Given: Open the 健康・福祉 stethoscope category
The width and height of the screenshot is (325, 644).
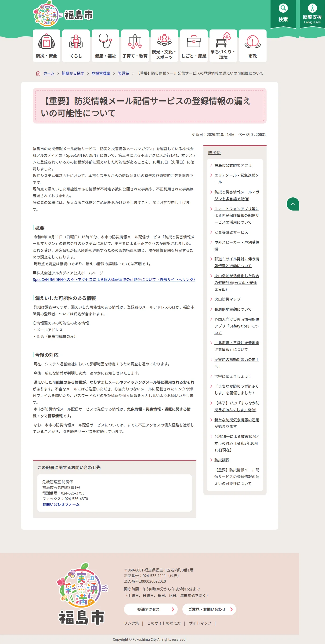Looking at the screenshot, I should tap(105, 46).
